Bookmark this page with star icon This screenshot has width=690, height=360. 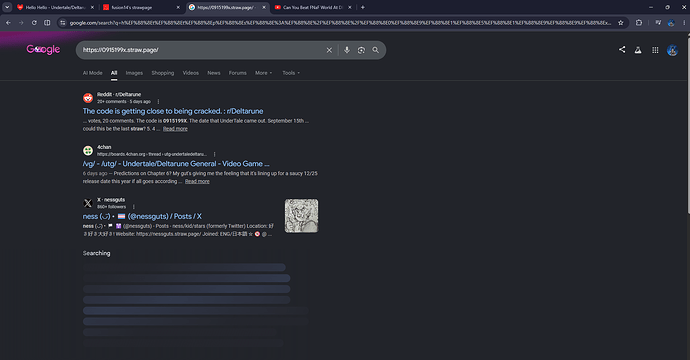click(620, 23)
